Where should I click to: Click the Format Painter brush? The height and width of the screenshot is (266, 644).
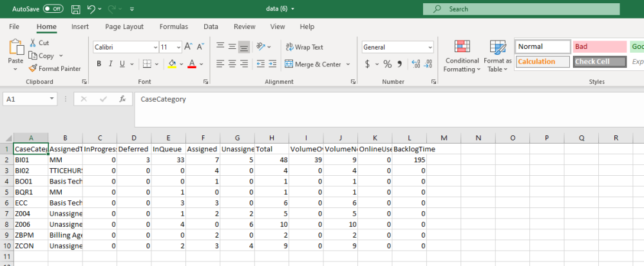tap(55, 68)
